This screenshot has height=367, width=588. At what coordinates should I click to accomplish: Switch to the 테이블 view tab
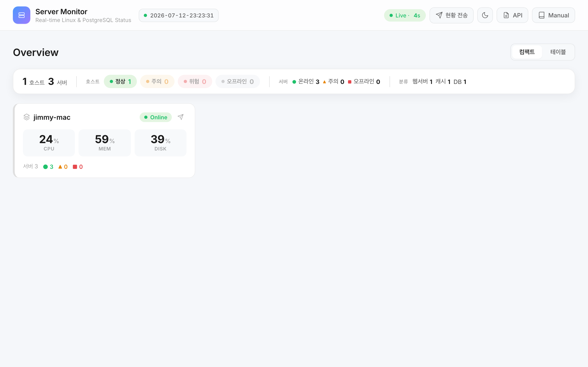click(x=558, y=52)
